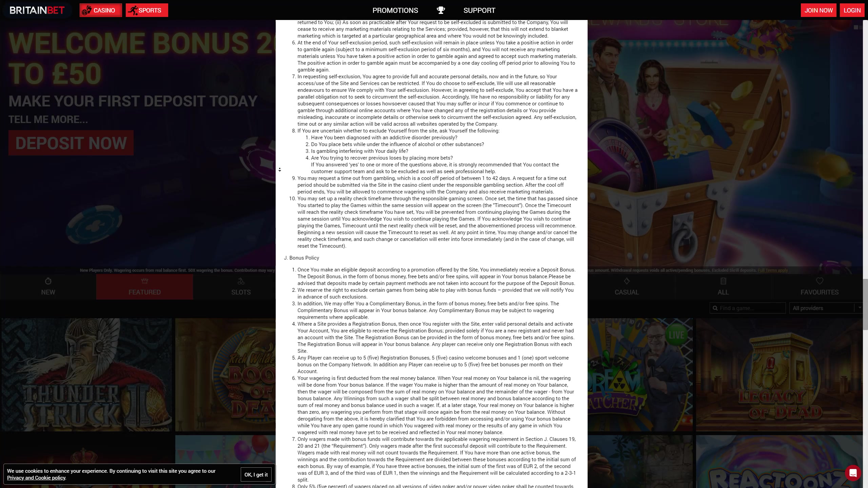The width and height of the screenshot is (868, 488).
Task: Click the heart icon above Favourites
Action: [820, 281]
